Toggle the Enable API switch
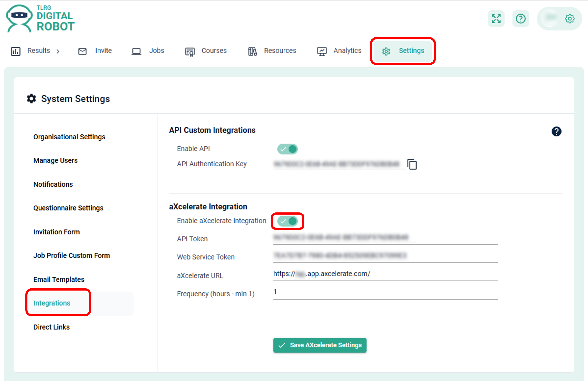 click(x=287, y=149)
